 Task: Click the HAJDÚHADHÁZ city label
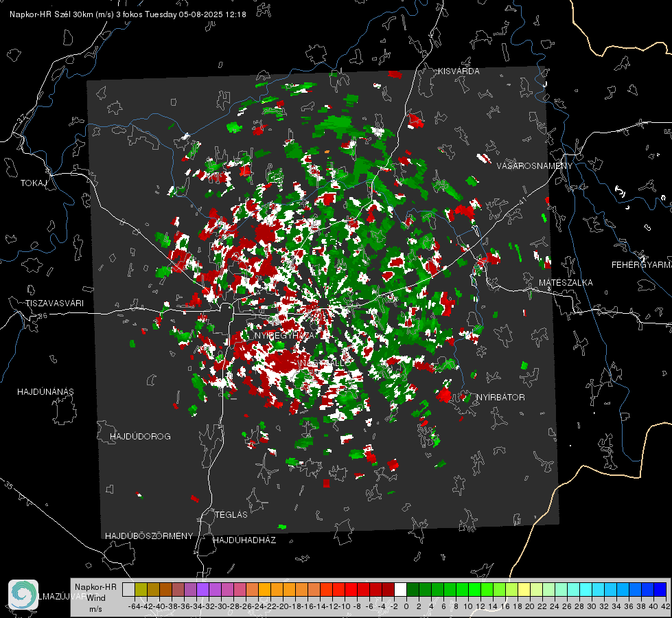244,540
